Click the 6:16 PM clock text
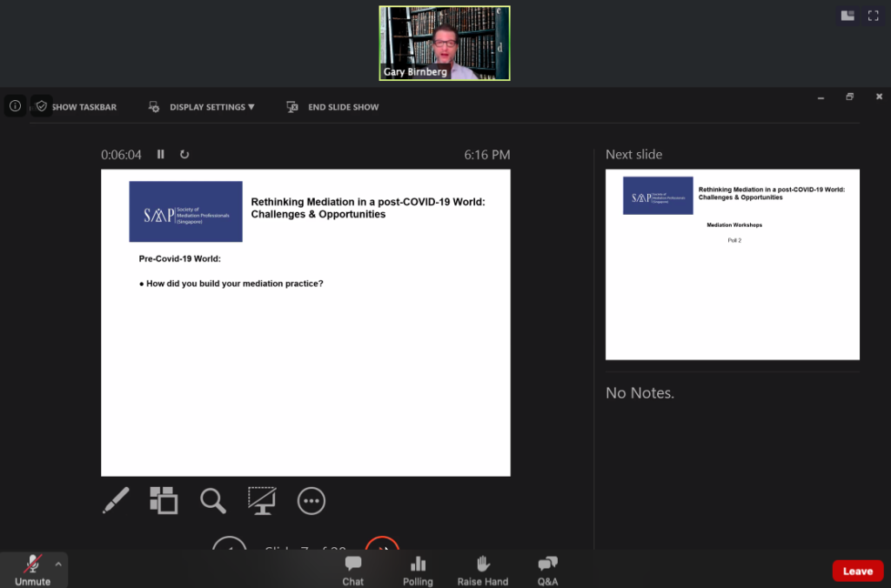Image resolution: width=891 pixels, height=588 pixels. [x=487, y=155]
